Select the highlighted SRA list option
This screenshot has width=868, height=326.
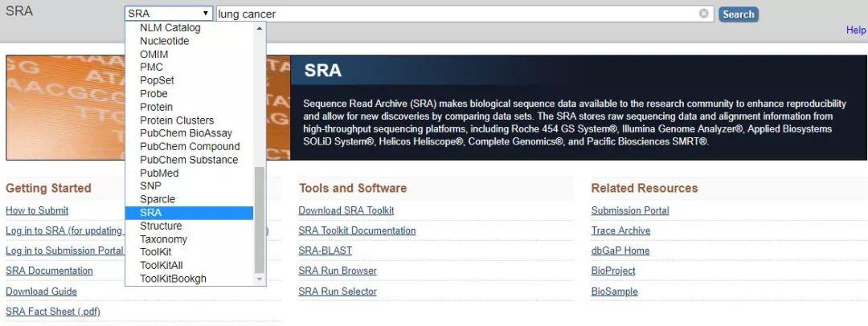[x=189, y=213]
